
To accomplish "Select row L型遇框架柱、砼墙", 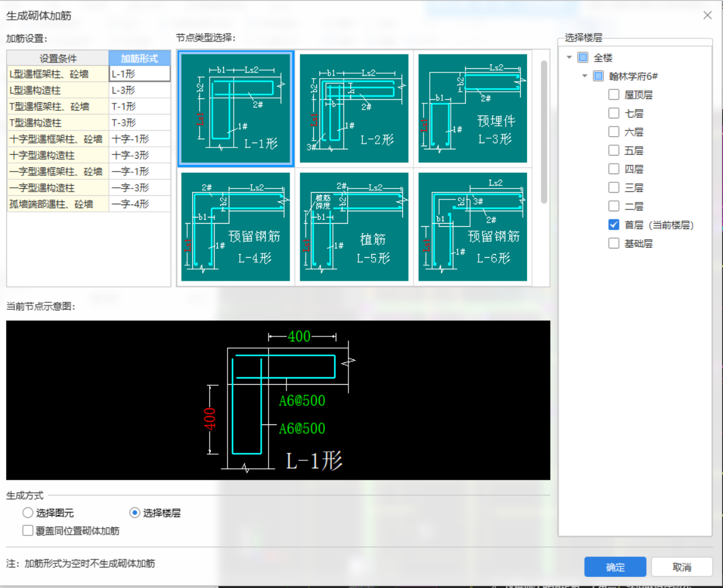I will [58, 74].
